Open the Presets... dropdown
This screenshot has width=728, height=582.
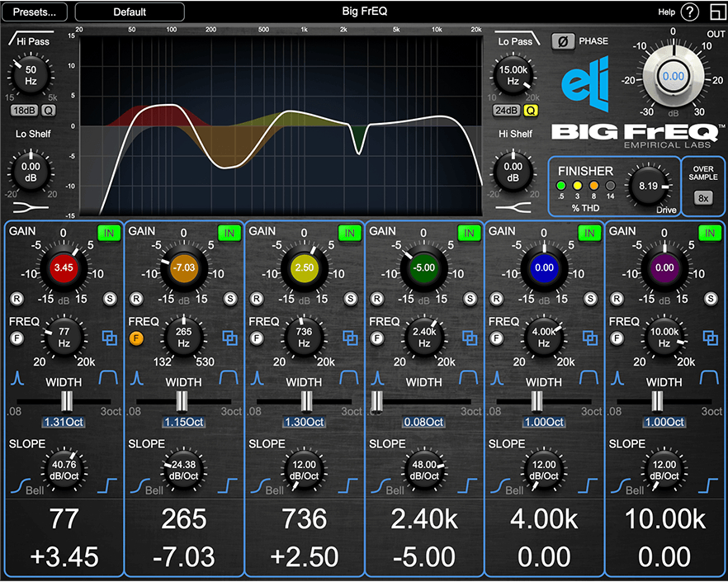pyautogui.click(x=35, y=12)
